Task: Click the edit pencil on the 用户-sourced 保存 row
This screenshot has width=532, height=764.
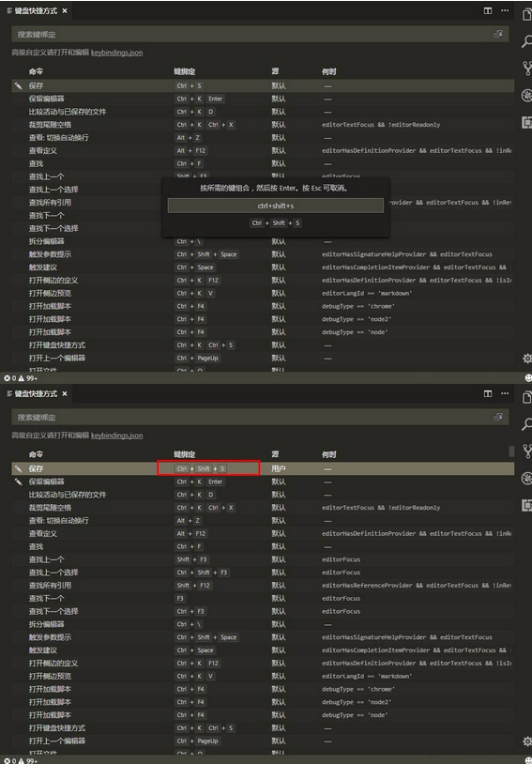Action: point(19,468)
